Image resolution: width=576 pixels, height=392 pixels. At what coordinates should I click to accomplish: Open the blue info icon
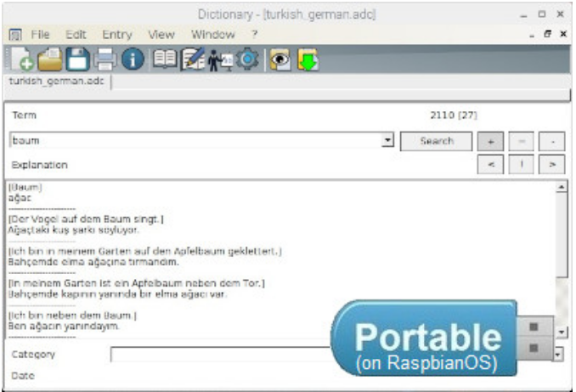click(x=133, y=59)
